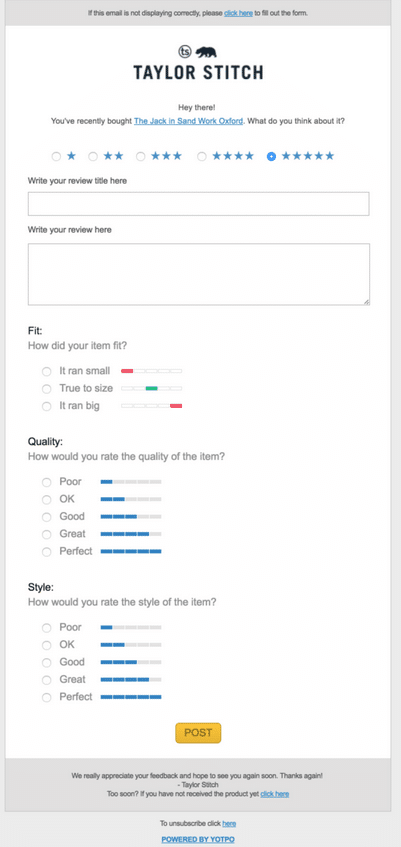Select the 'It ran small' fit option

pyautogui.click(x=47, y=372)
